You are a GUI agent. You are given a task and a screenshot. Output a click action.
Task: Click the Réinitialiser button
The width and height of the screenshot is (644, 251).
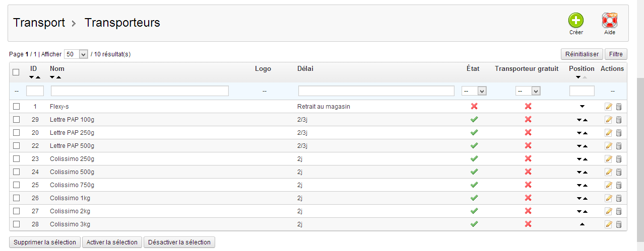(x=582, y=54)
